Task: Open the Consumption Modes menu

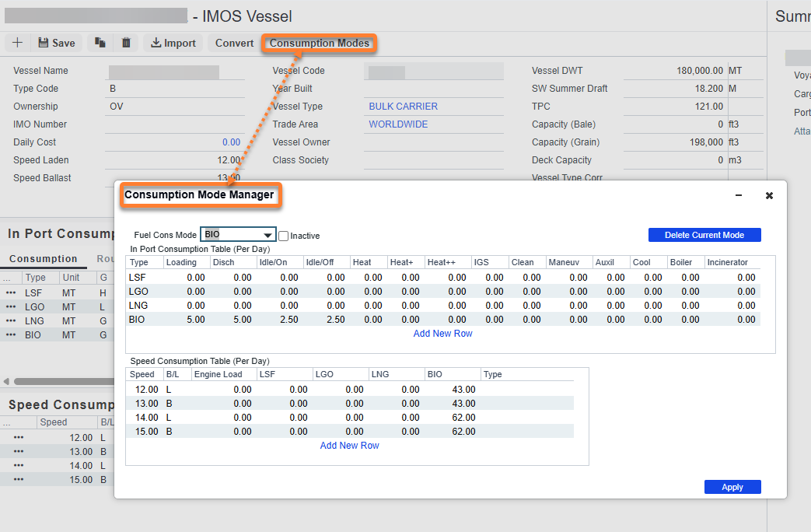Action: tap(319, 43)
